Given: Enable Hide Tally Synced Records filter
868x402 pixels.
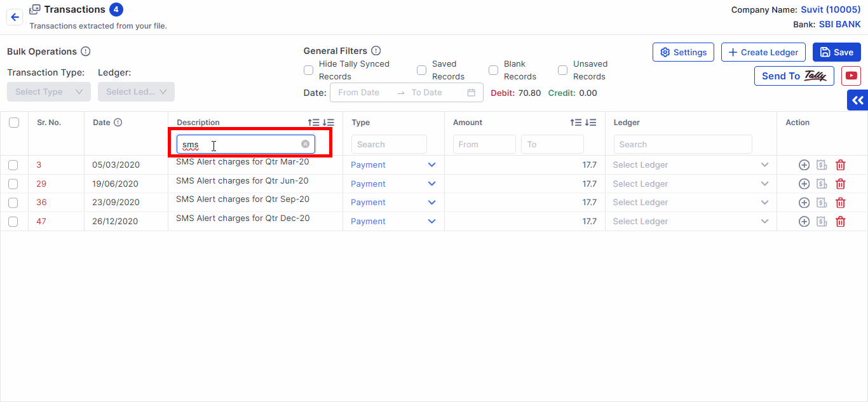Looking at the screenshot, I should pos(309,70).
